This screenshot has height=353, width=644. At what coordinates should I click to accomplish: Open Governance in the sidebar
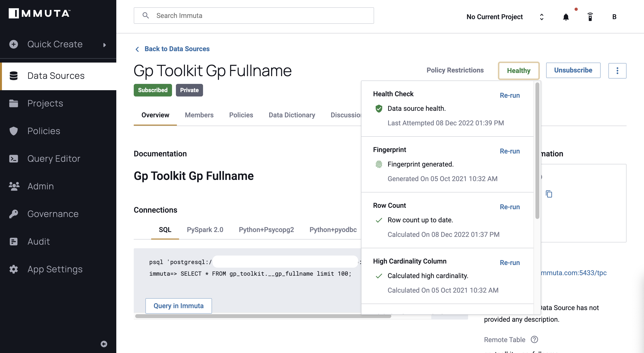[x=58, y=214]
